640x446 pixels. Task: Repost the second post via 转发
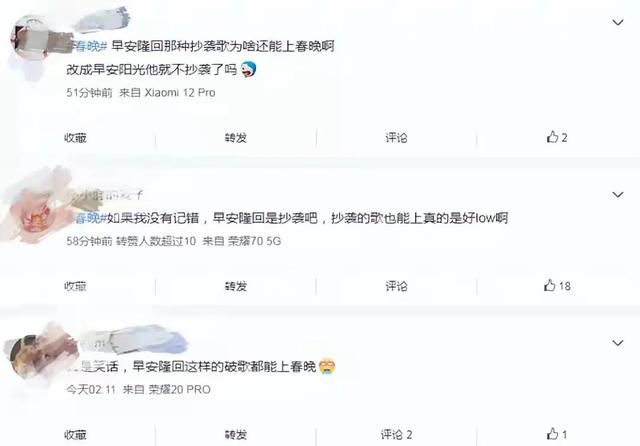tap(236, 286)
